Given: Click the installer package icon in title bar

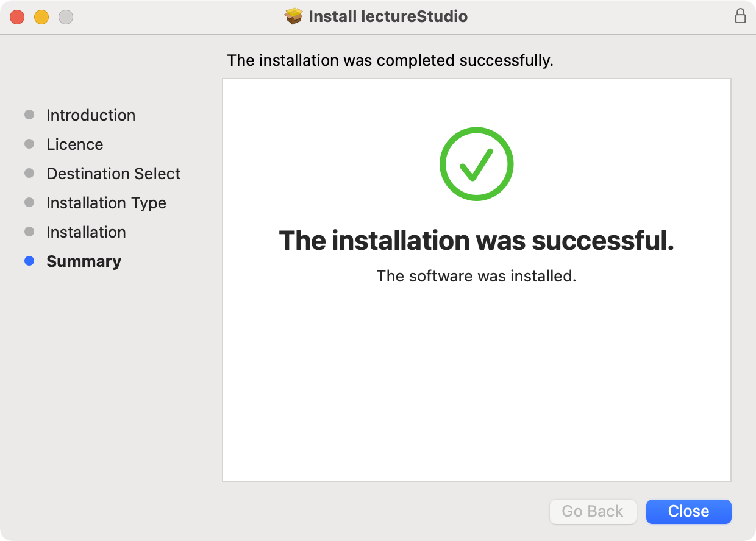Looking at the screenshot, I should [x=294, y=16].
